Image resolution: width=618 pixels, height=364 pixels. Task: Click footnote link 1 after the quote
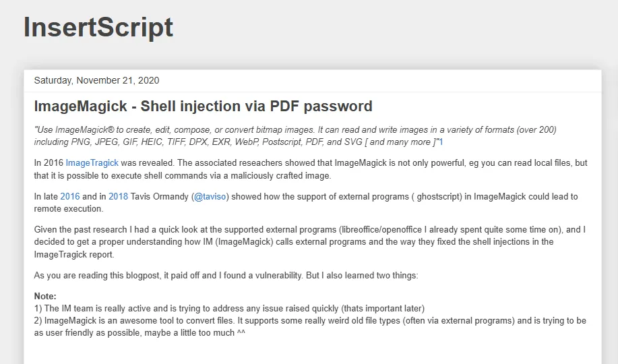(441, 142)
